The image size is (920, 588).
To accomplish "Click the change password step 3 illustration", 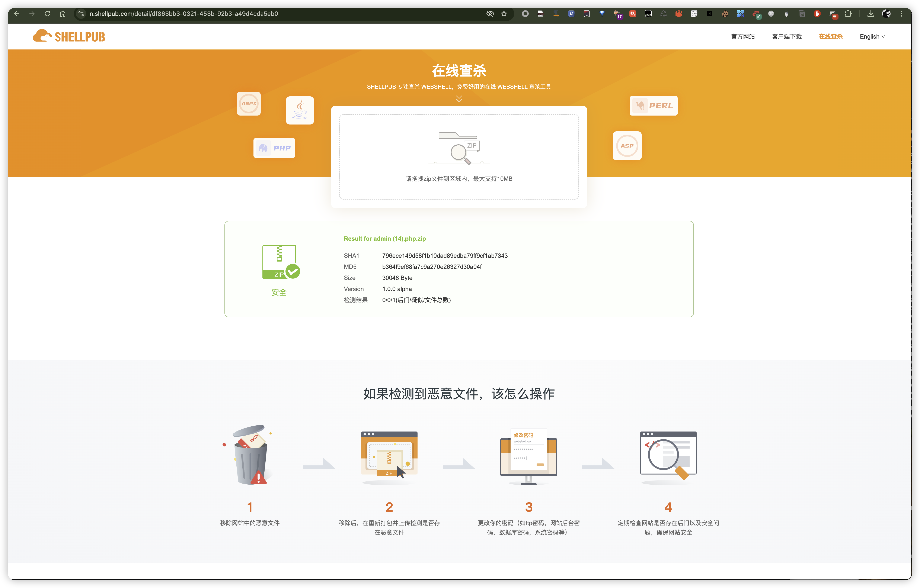I will click(x=529, y=457).
